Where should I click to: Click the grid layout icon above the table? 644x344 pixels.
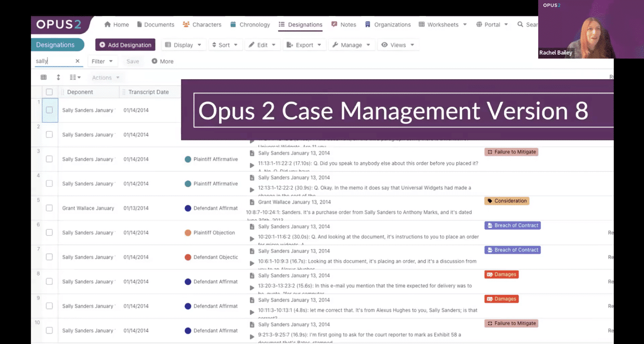point(43,77)
